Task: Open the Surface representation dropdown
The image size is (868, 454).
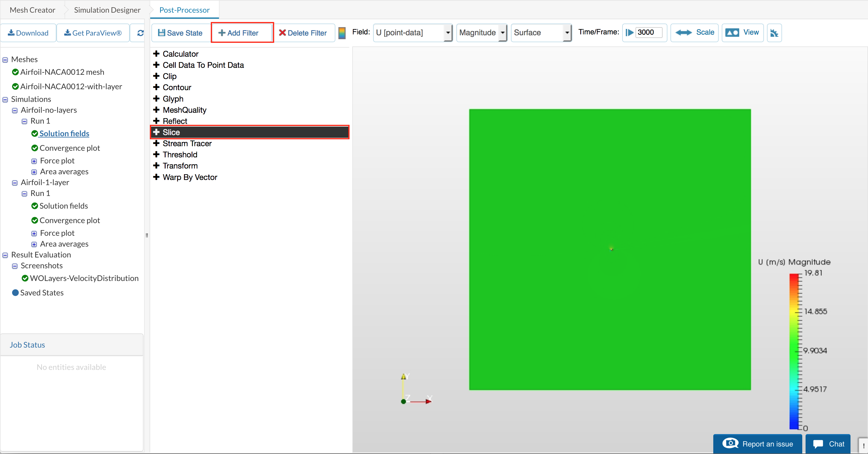Action: pos(541,33)
